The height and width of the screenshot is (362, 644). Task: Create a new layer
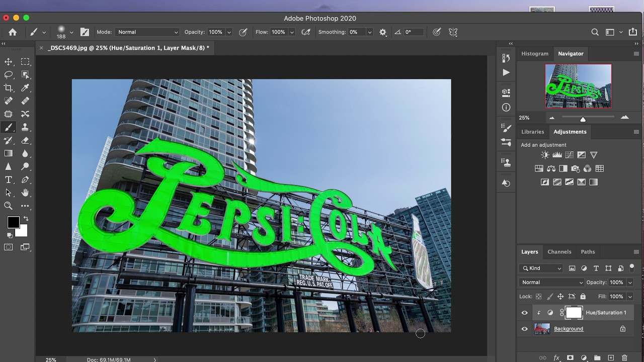(611, 357)
